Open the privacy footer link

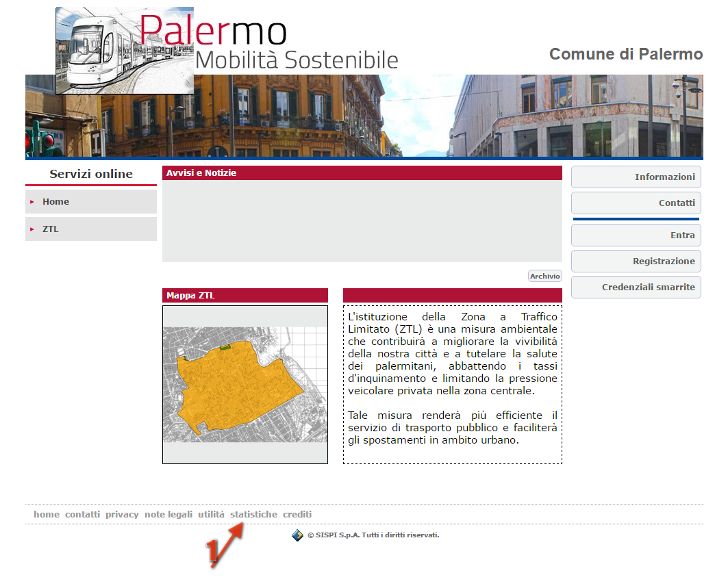coord(122,514)
